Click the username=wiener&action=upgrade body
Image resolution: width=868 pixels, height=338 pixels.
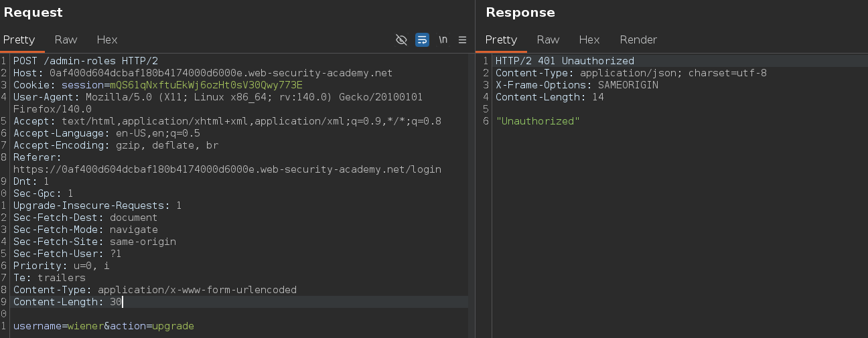(x=104, y=326)
